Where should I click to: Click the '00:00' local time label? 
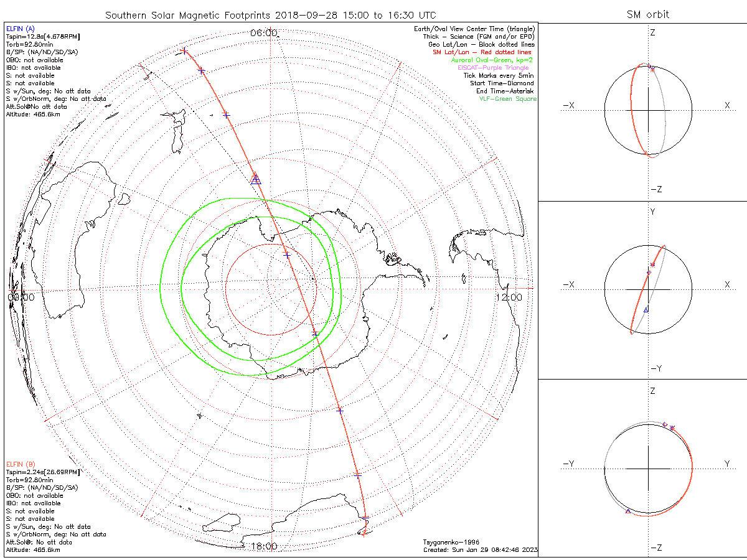click(x=20, y=297)
